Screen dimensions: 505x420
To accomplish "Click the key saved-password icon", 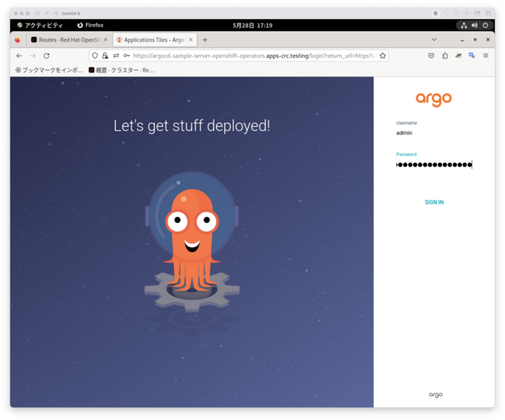I will (x=127, y=56).
